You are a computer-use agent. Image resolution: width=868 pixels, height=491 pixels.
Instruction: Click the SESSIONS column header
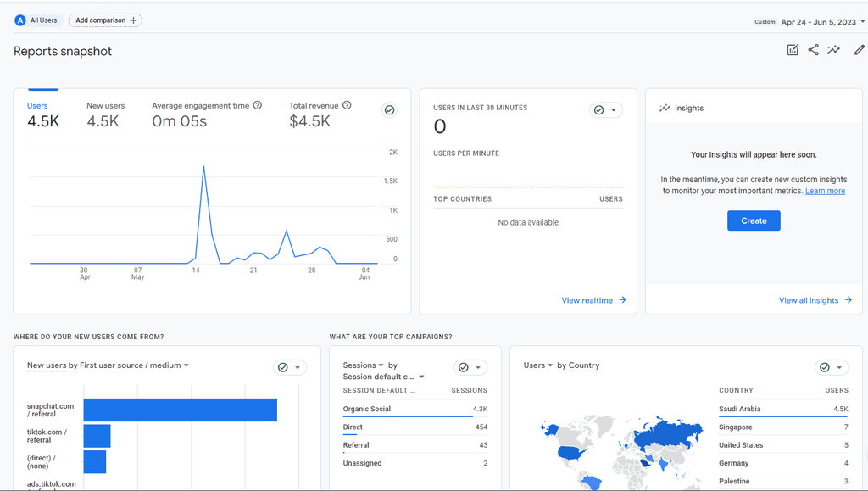[x=469, y=390]
